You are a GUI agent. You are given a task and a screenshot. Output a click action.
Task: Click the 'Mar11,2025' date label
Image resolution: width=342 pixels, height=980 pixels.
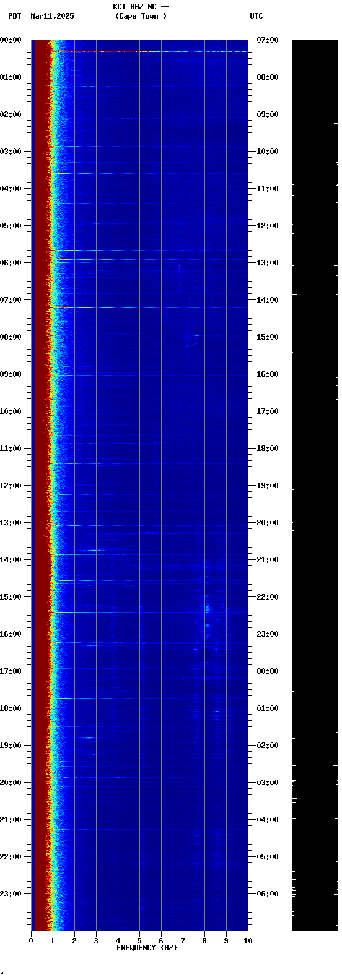pos(52,16)
